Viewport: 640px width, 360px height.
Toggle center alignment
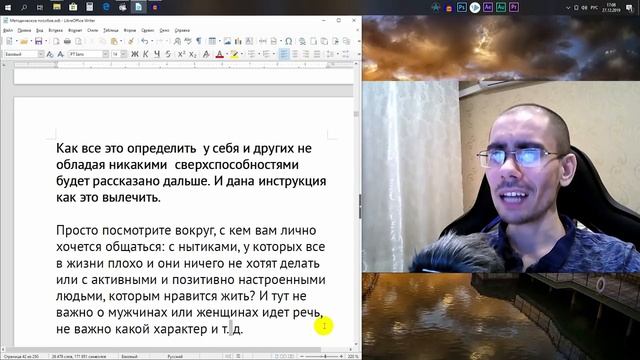click(x=295, y=54)
